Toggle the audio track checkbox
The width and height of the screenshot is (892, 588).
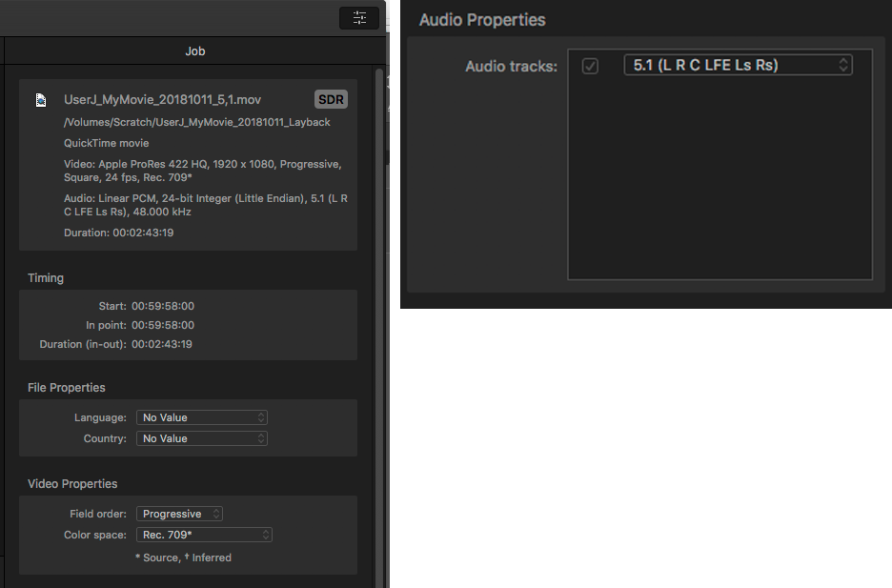590,66
